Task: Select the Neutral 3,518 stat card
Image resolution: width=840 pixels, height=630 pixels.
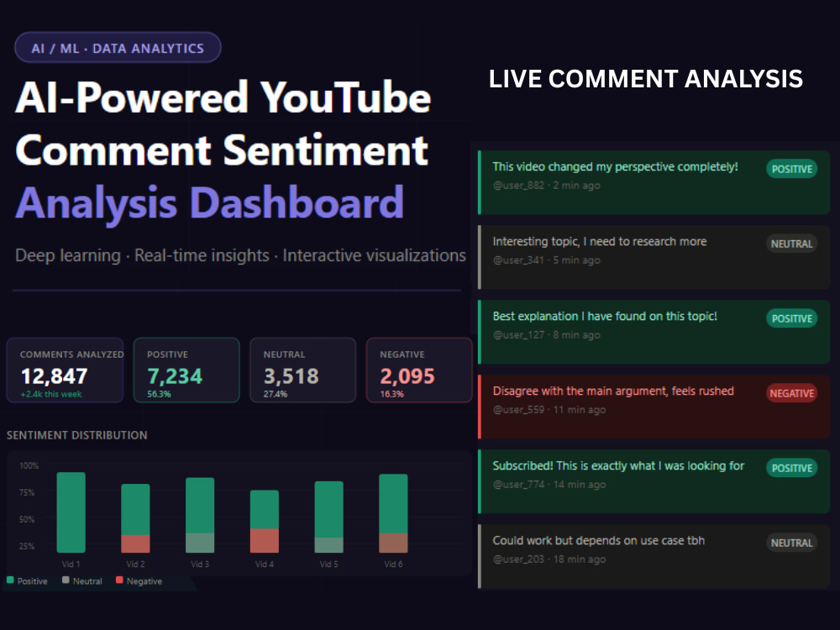Action: coord(302,370)
